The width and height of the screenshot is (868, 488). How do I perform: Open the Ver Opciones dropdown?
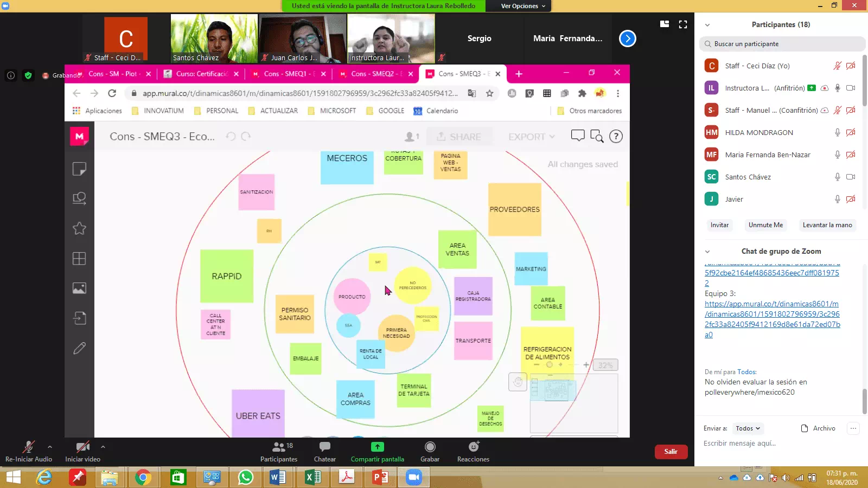[x=523, y=6]
